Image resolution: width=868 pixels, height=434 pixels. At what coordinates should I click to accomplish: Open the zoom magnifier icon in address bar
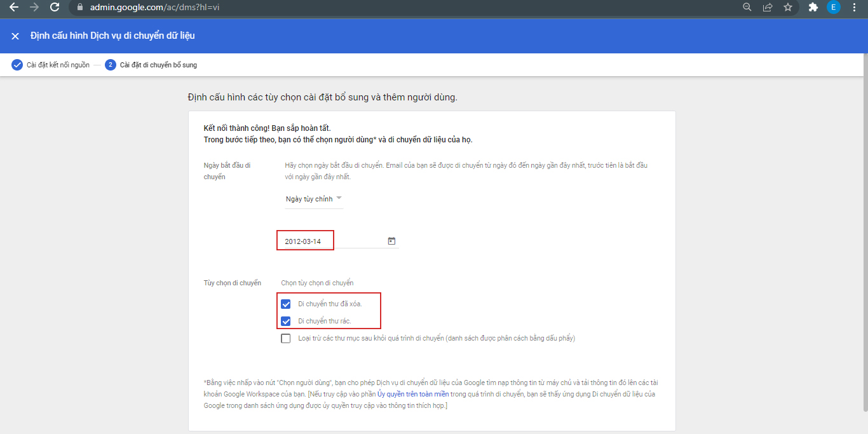click(747, 8)
